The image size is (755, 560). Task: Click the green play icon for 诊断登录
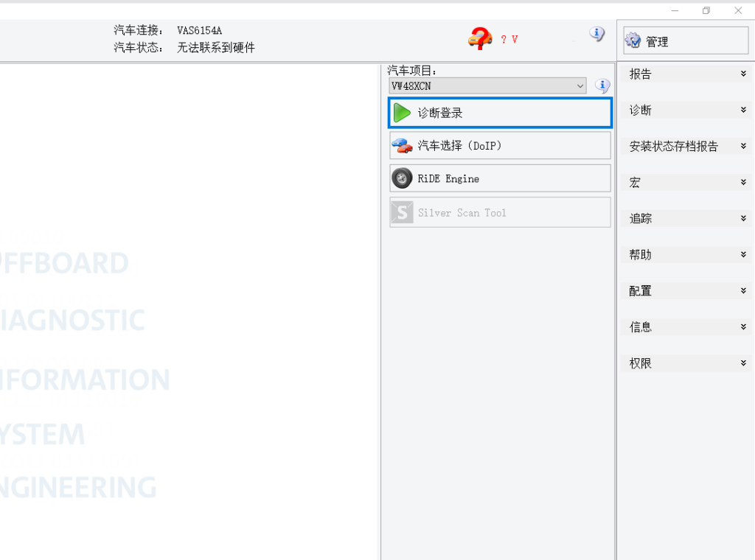tap(402, 113)
